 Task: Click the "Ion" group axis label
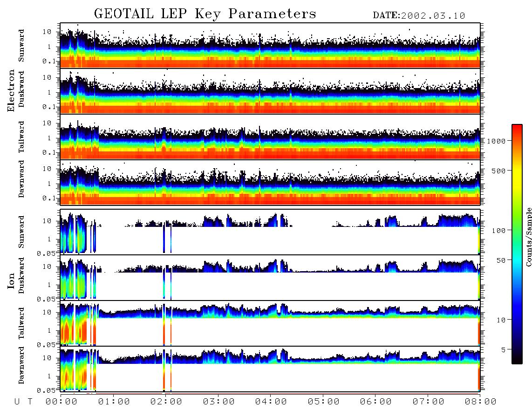pyautogui.click(x=11, y=280)
